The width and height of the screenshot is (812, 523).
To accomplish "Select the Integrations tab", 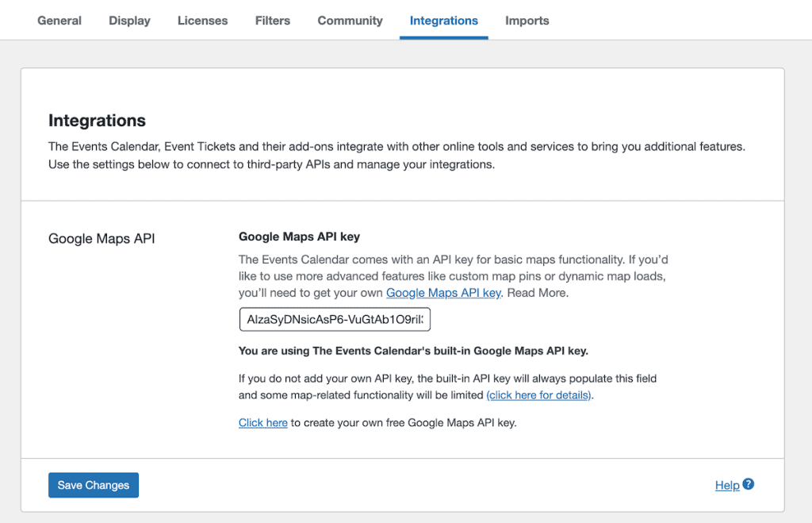I will [x=444, y=21].
